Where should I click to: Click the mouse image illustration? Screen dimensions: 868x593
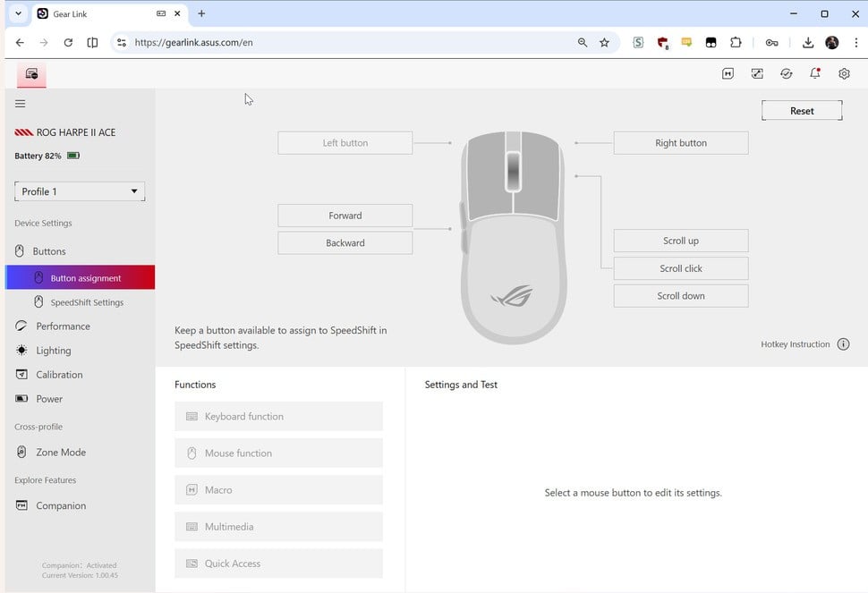pos(513,238)
